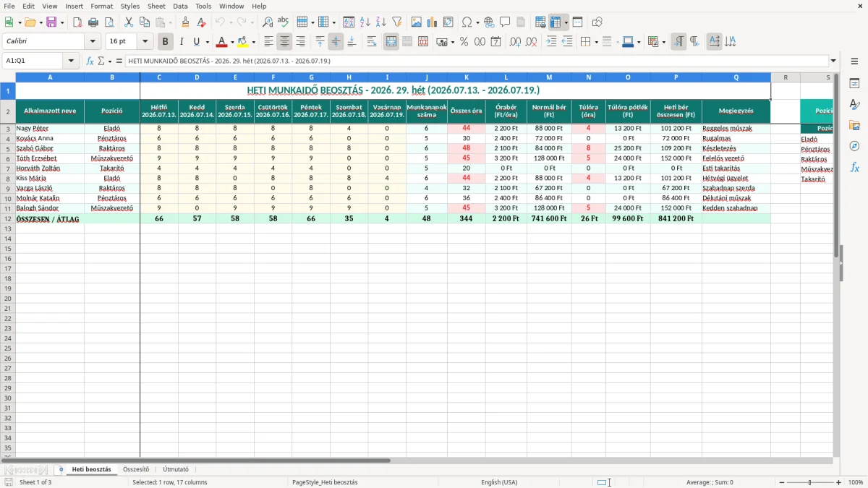The width and height of the screenshot is (868, 488).
Task: Sort ascending
Action: tap(365, 22)
